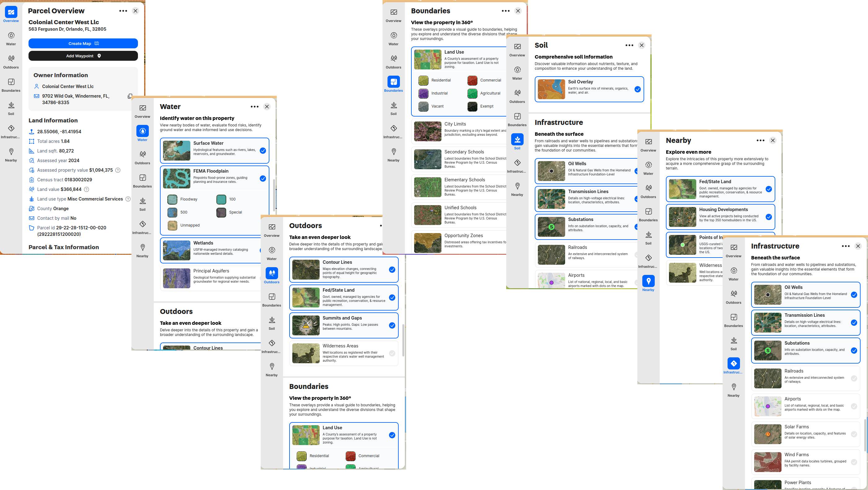Open Overview tab in front Infrastructure panel sidebar

tap(733, 250)
